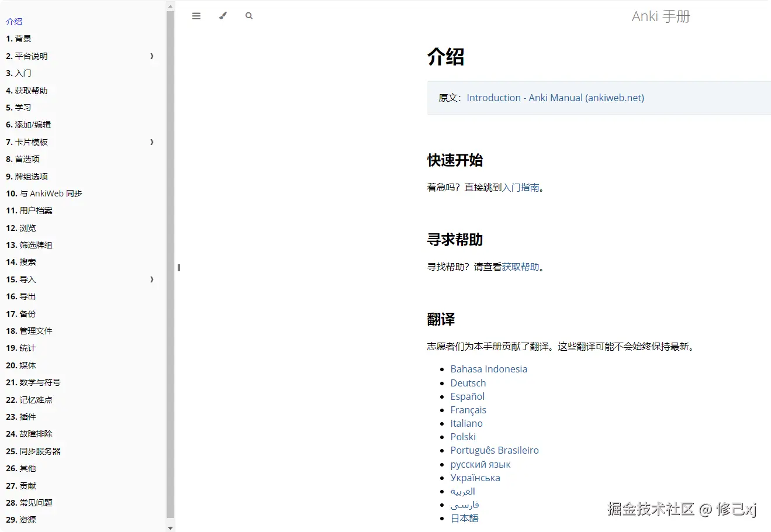
Task: Open the Deutsch translation link
Action: (x=468, y=383)
